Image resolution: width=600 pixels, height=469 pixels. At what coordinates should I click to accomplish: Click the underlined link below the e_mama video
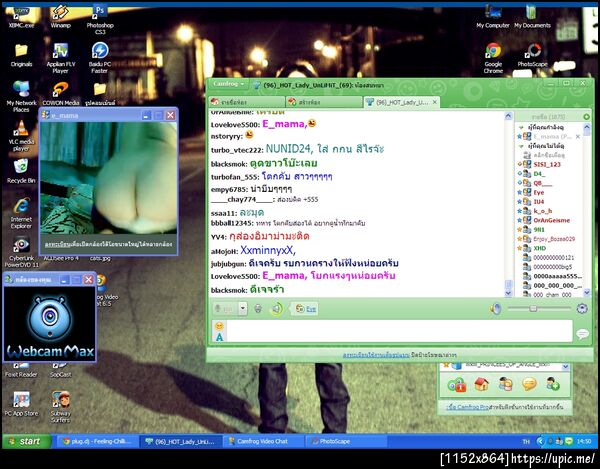[x=58, y=244]
